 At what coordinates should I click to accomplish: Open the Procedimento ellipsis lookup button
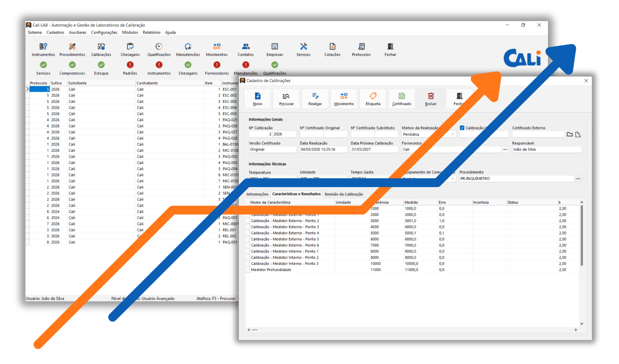click(578, 179)
